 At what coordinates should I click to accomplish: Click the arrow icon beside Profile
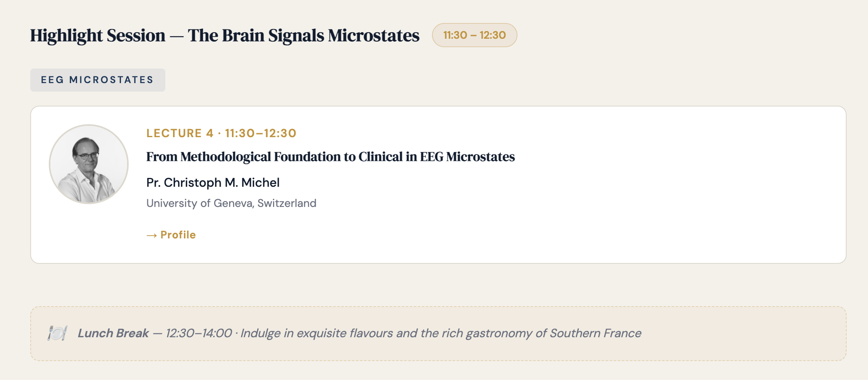tap(152, 236)
